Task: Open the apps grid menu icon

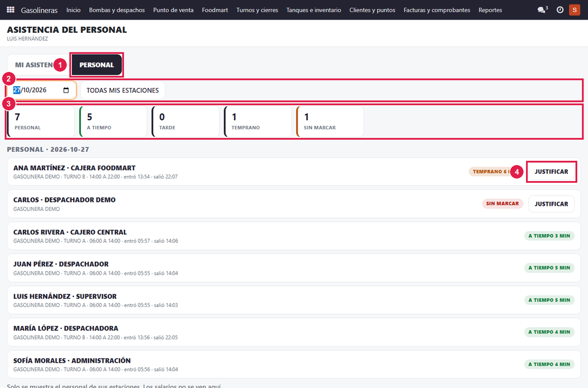Action: point(10,10)
